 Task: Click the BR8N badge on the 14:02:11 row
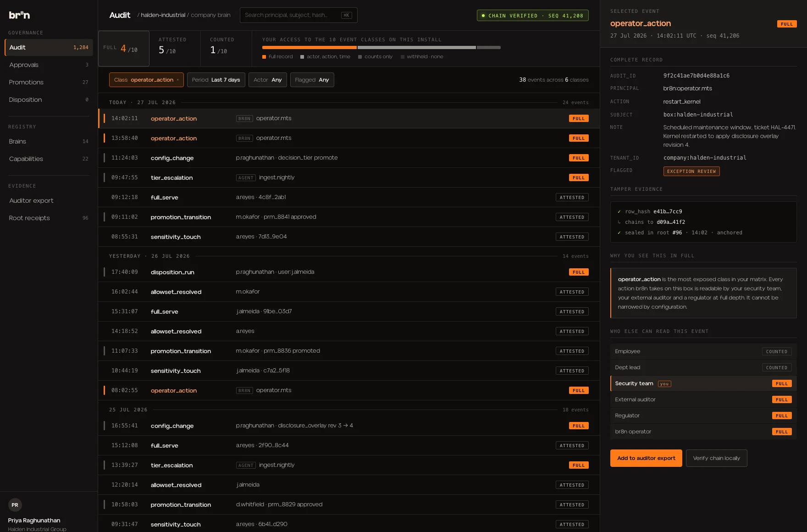pyautogui.click(x=244, y=119)
